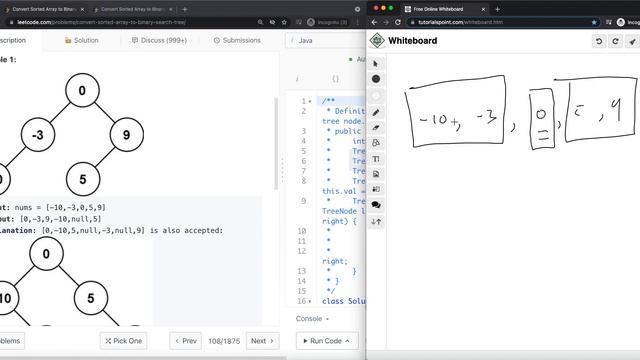Open new tab in LeetCode window

[x=185, y=9]
